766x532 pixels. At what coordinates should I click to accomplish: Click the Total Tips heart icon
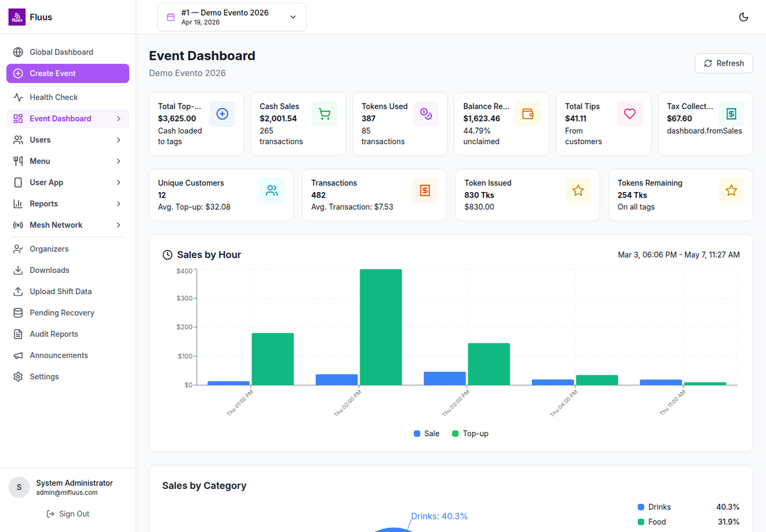point(630,114)
